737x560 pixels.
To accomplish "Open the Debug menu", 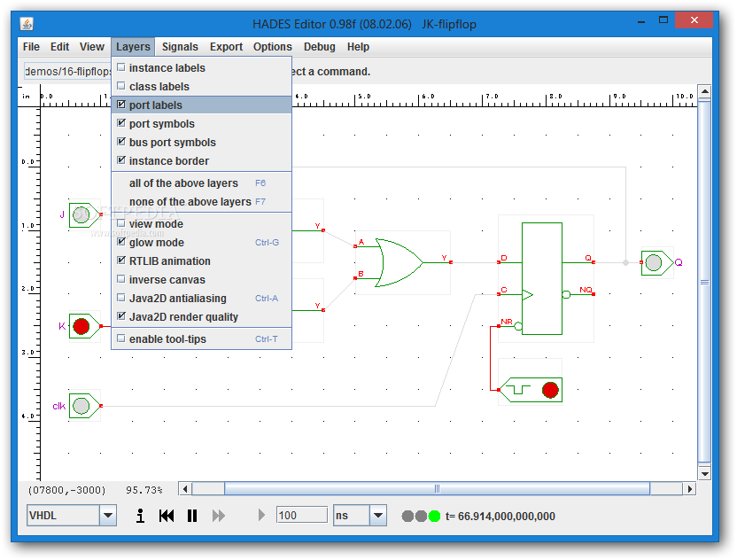I will pos(319,47).
